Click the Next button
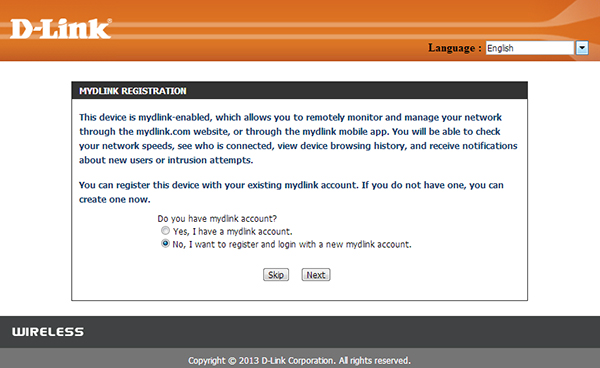600x368 pixels. [316, 275]
